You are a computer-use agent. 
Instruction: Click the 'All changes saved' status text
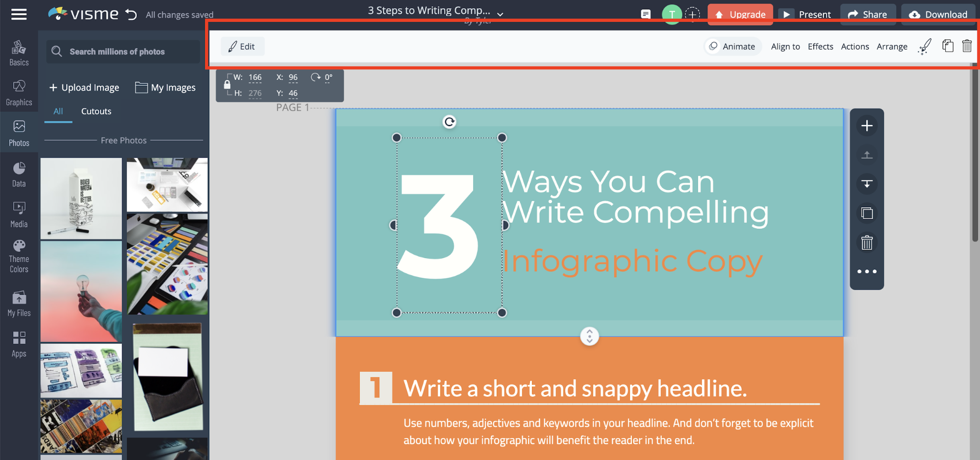pos(179,15)
